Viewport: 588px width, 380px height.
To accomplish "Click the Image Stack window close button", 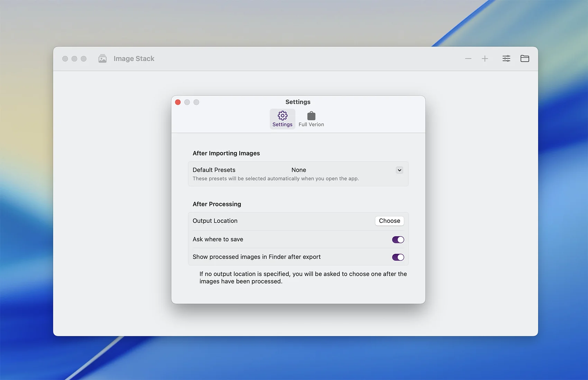I will 65,59.
